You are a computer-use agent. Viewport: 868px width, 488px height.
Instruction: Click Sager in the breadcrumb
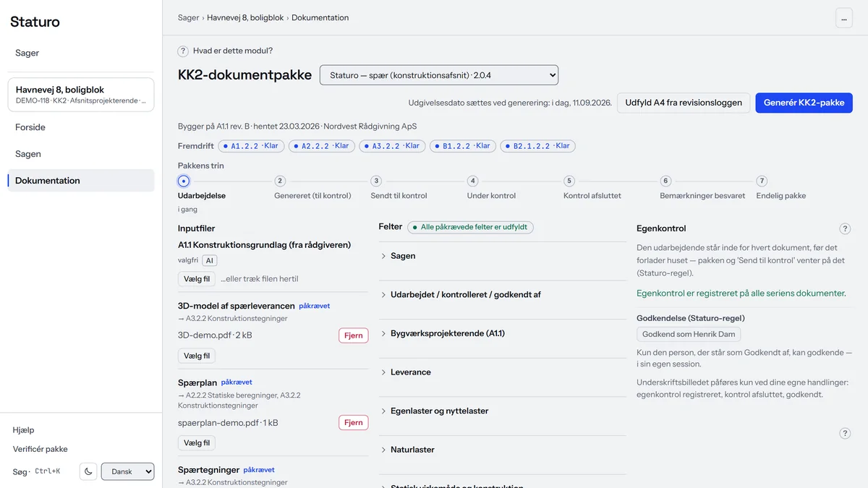(x=188, y=17)
